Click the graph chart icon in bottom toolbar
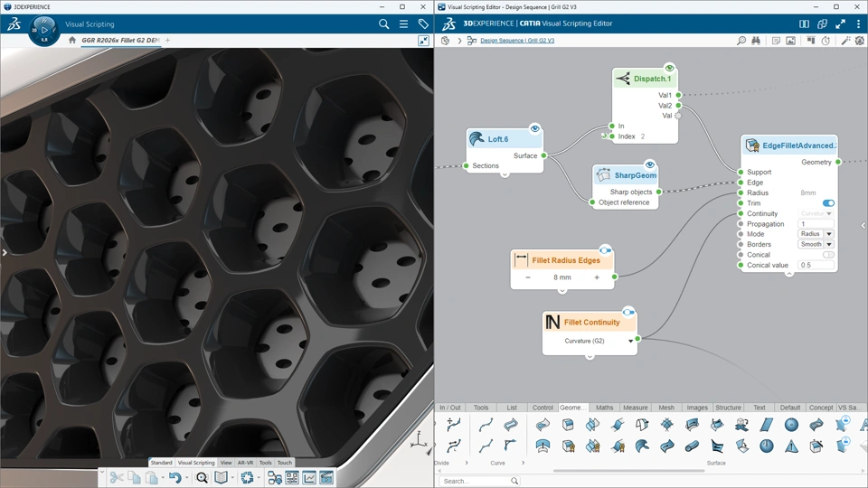The height and width of the screenshot is (488, 868). [x=309, y=477]
